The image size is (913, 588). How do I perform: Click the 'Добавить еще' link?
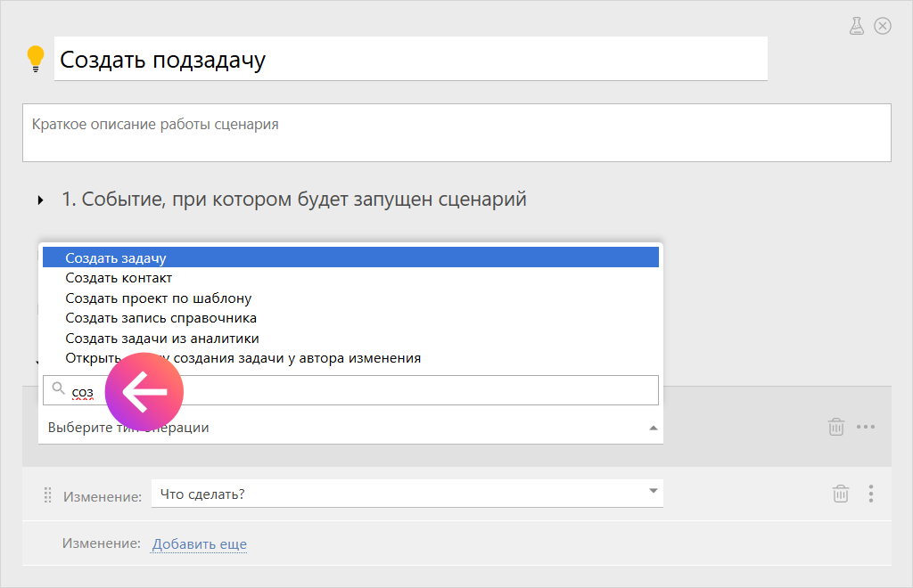coord(199,544)
